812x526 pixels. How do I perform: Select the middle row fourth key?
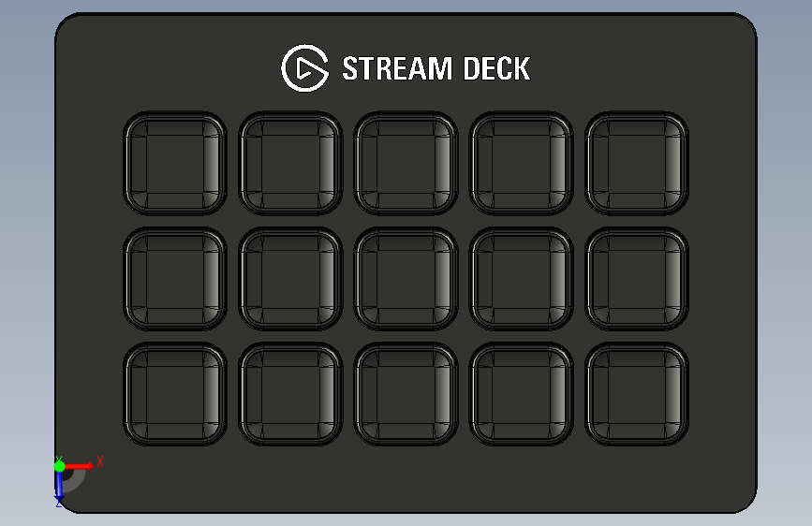click(x=522, y=279)
